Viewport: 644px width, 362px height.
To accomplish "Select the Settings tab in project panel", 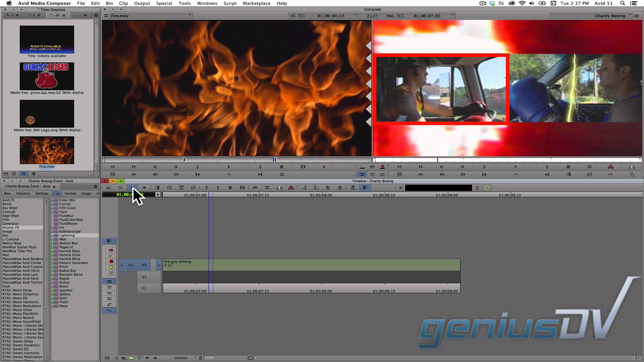I will 42,194.
